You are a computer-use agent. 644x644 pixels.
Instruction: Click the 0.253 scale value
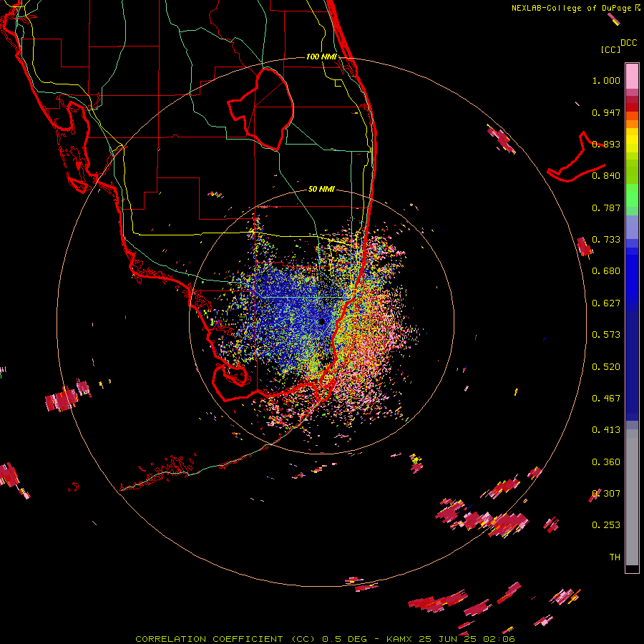point(606,525)
